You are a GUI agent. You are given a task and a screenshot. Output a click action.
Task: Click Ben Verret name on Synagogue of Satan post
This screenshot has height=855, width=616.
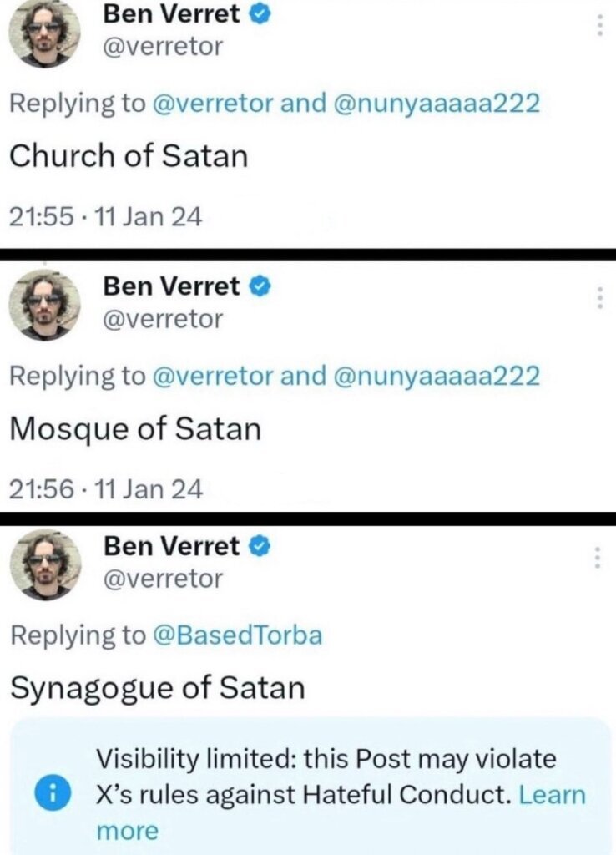(x=171, y=548)
